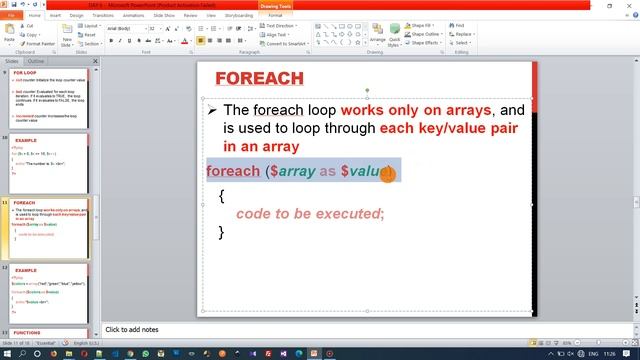Open the font size dropdown
Screen dimensions: 640x360
click(x=160, y=29)
